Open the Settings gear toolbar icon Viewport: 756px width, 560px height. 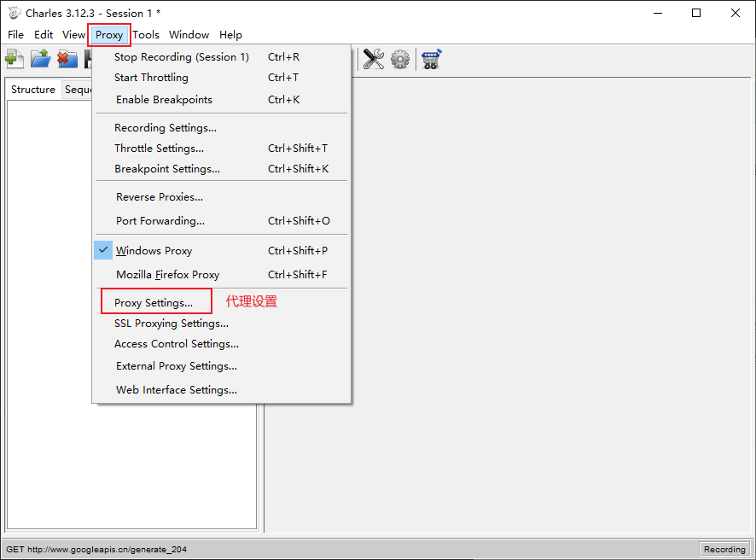pyautogui.click(x=400, y=59)
